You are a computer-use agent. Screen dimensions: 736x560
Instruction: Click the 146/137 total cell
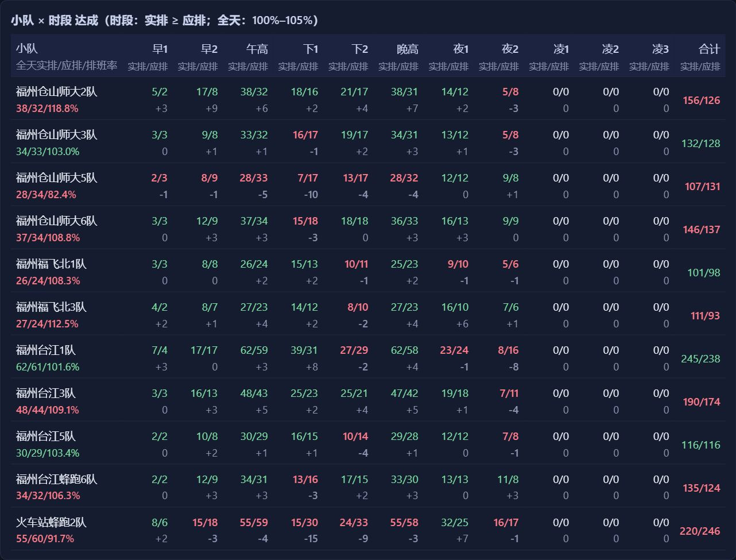702,229
